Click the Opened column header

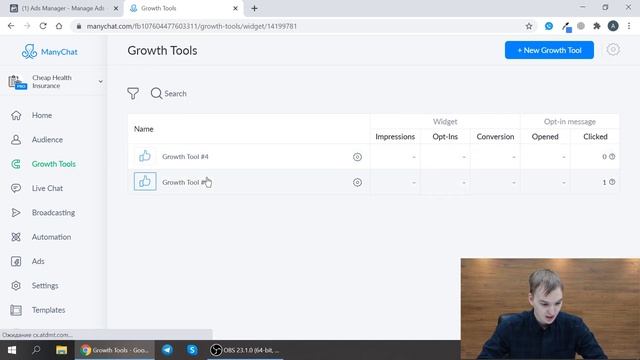click(x=545, y=137)
